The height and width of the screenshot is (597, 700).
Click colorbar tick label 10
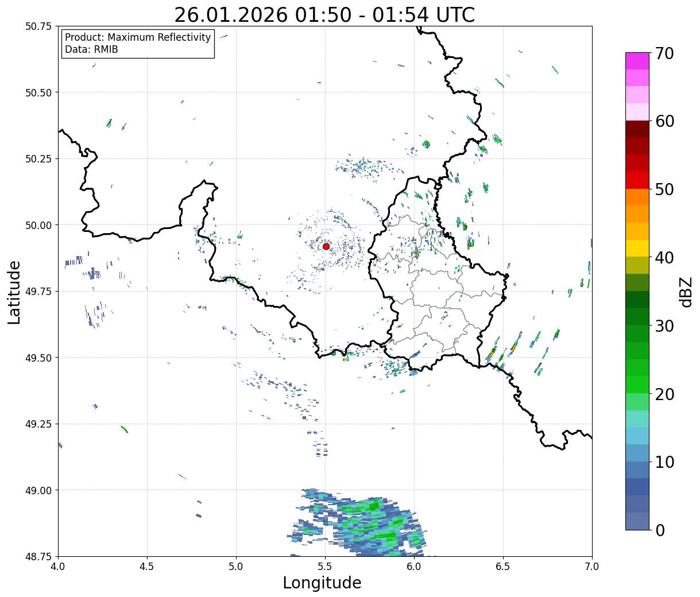point(664,462)
